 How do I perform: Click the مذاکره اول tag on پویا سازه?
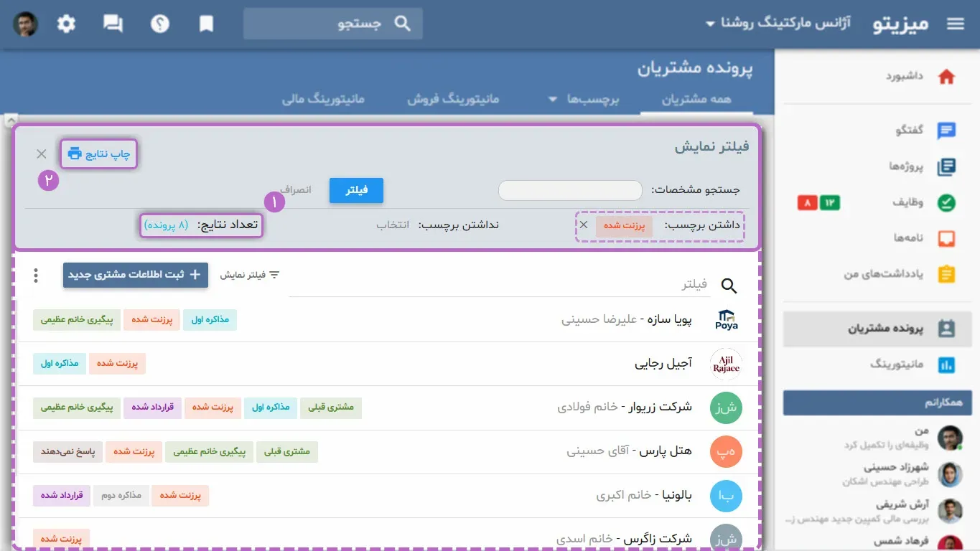210,320
